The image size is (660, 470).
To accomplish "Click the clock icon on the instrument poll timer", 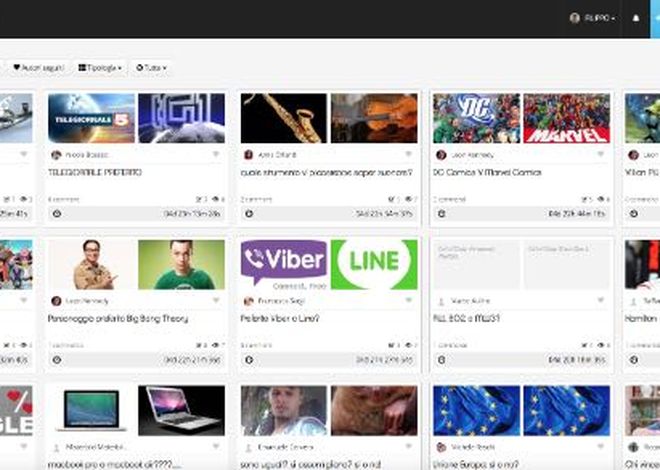I will click(x=249, y=214).
